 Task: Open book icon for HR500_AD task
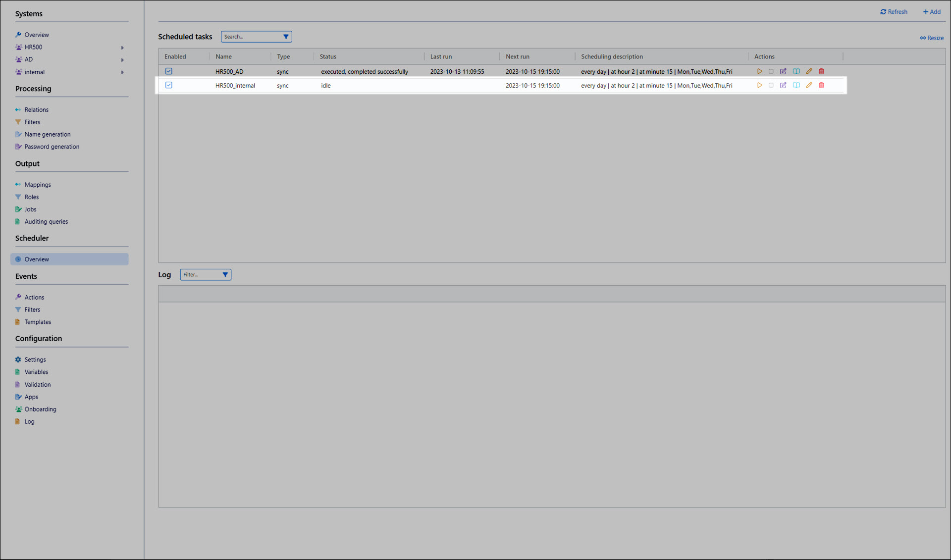click(x=796, y=71)
